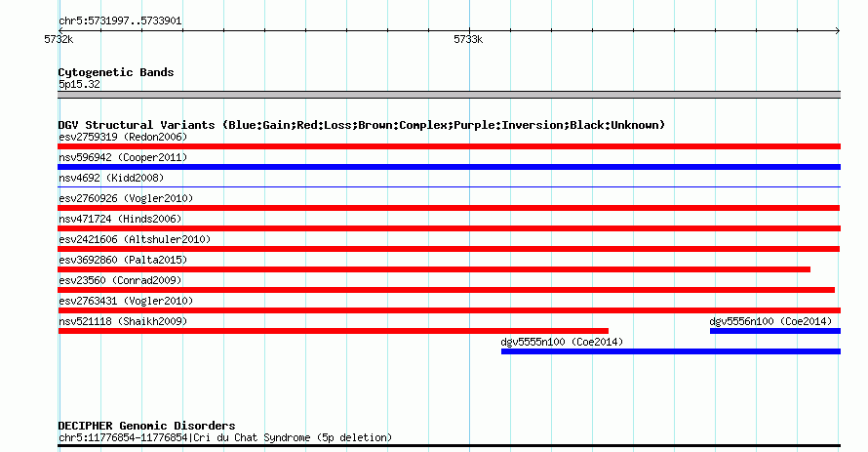Image resolution: width=868 pixels, height=452 pixels.
Task: Select the black Cri du Chat Syndrome bar
Action: click(449, 445)
